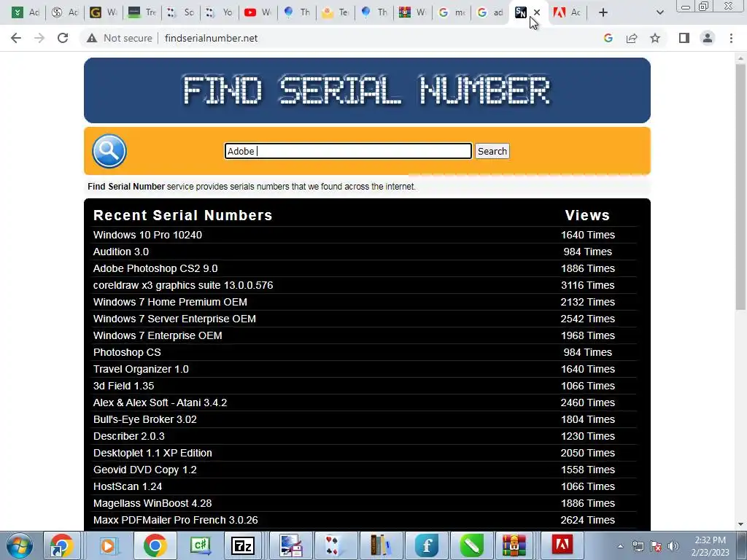Screen dimensions: 747x560
Task: Close the active Find Serial Number tab
Action: 537,12
